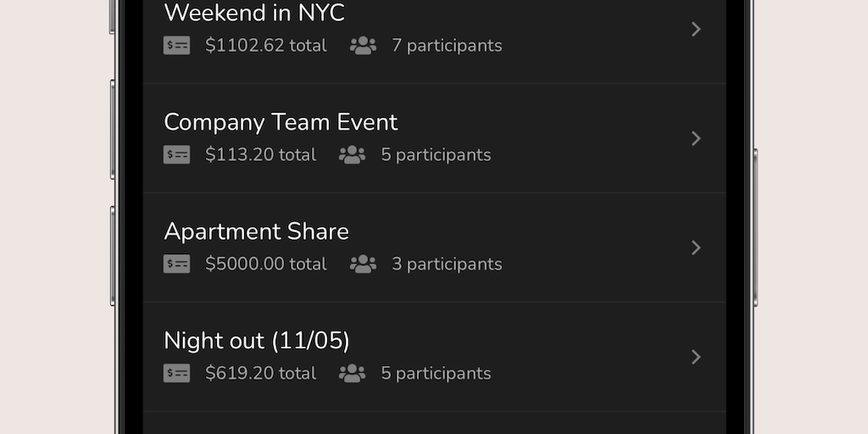Tap the $5000.00 total amount
Screen dimensions: 868x434
(265, 264)
